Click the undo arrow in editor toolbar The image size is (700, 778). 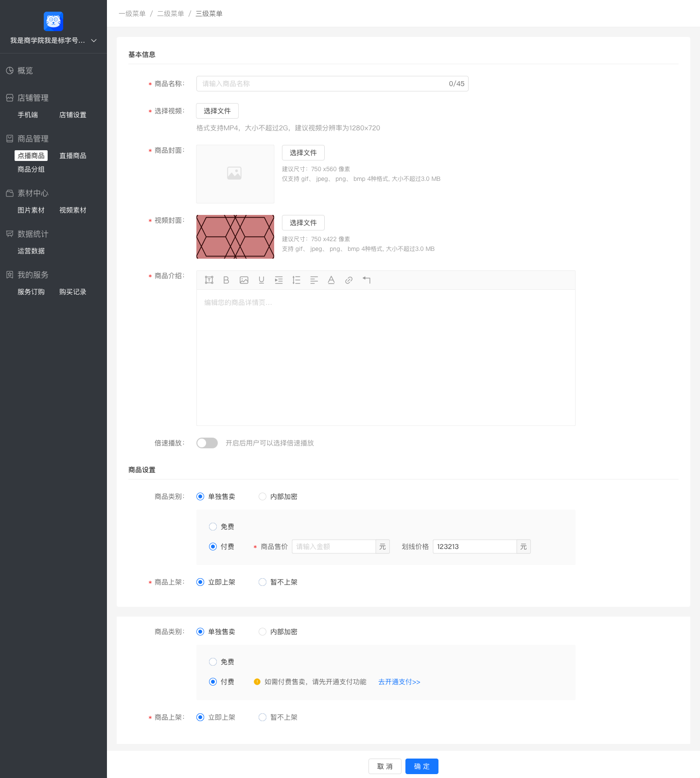tap(367, 280)
